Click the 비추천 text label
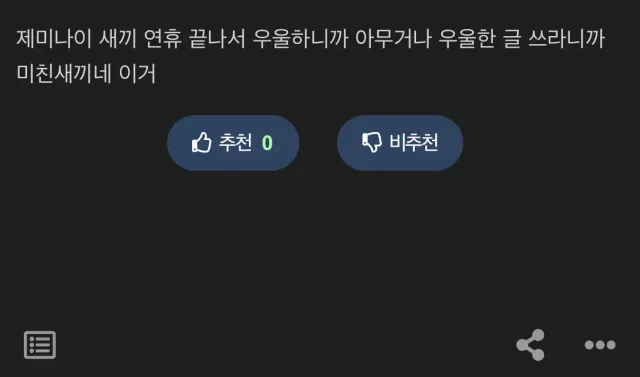 [413, 142]
